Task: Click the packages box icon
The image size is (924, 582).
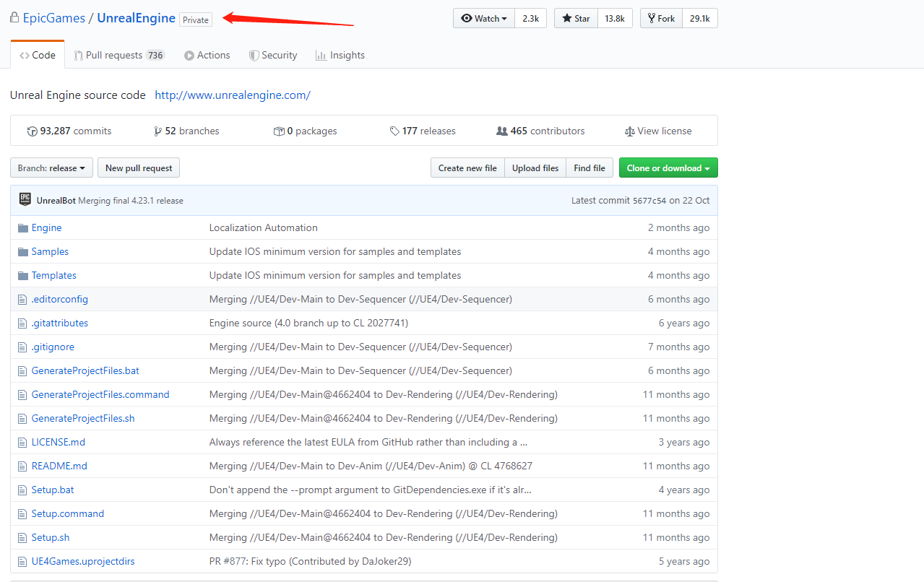Action: coord(279,131)
